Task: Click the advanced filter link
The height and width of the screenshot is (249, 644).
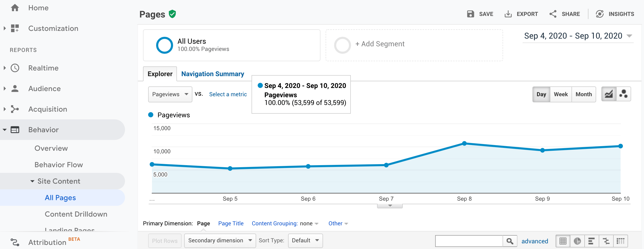Action: pyautogui.click(x=535, y=241)
